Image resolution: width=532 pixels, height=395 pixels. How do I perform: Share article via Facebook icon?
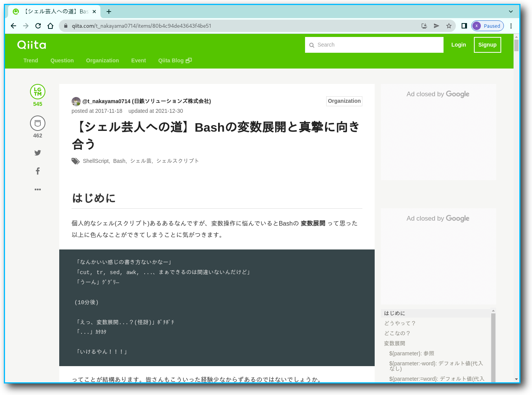(38, 171)
